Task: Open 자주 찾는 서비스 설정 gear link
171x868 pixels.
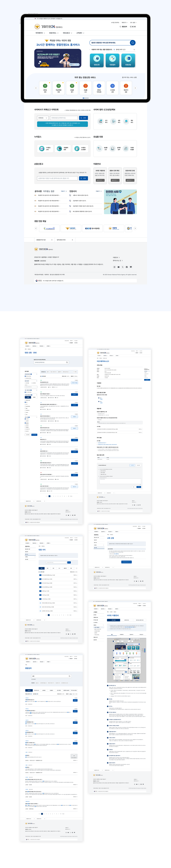Action: [x=129, y=77]
